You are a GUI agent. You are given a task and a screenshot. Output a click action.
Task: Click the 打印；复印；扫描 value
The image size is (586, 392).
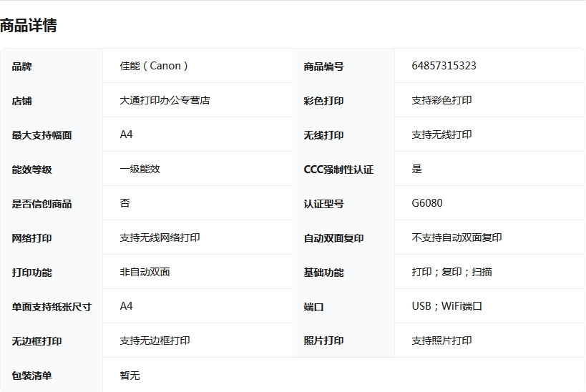tap(451, 272)
